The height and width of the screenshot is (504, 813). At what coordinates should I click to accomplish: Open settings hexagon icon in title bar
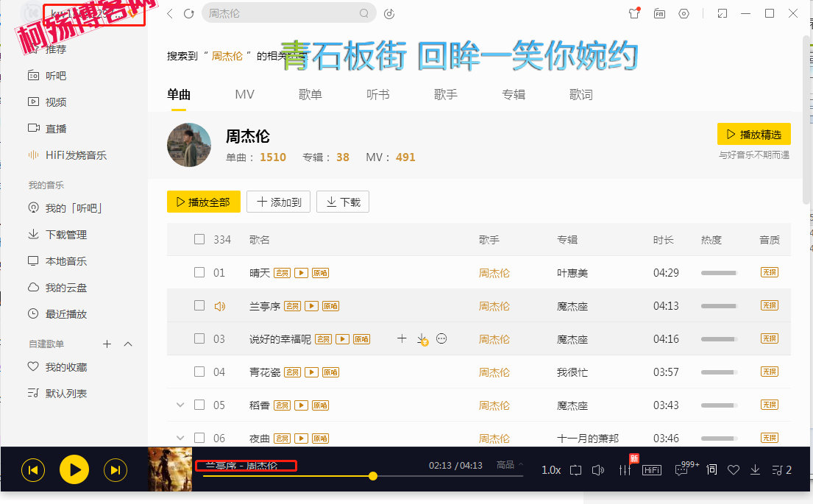684,13
